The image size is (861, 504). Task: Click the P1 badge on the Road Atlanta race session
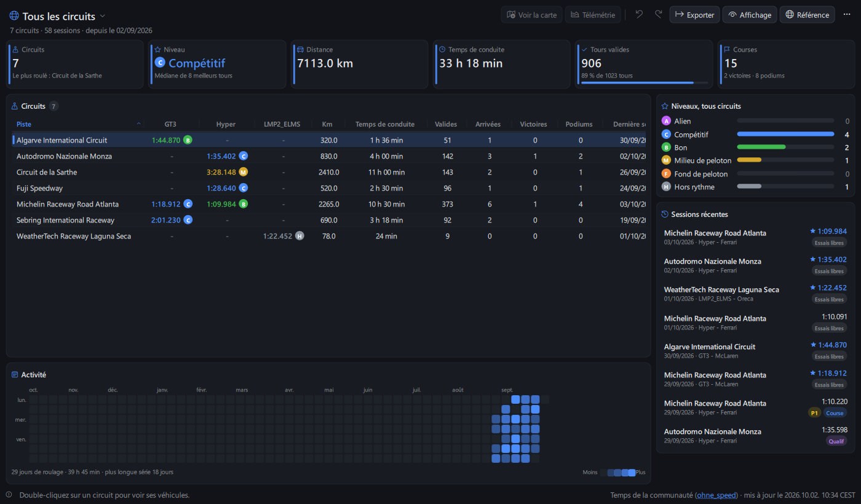814,413
